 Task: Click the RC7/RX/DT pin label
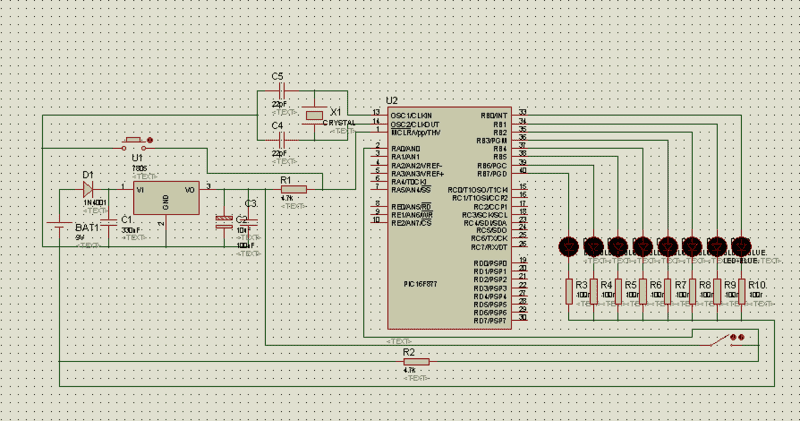tap(489, 247)
